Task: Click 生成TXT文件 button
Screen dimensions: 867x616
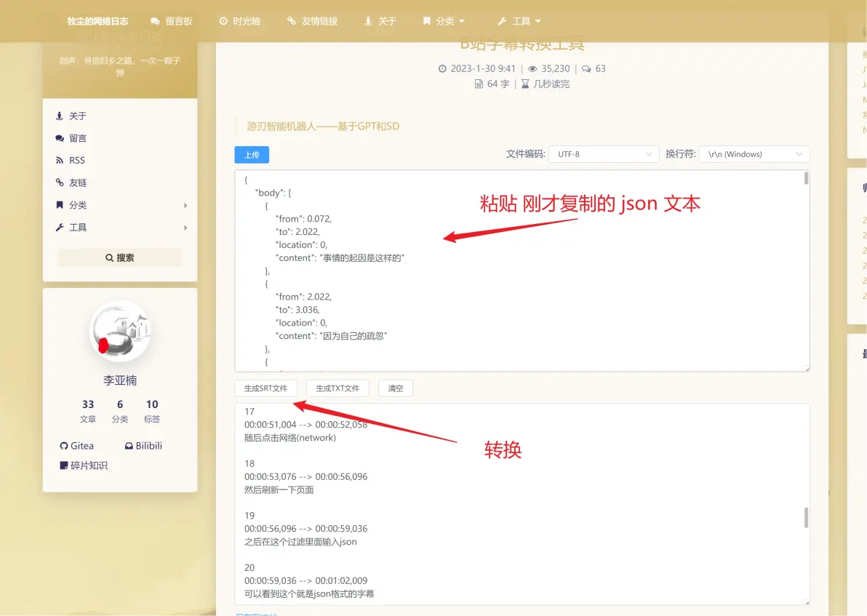Action: (x=337, y=388)
